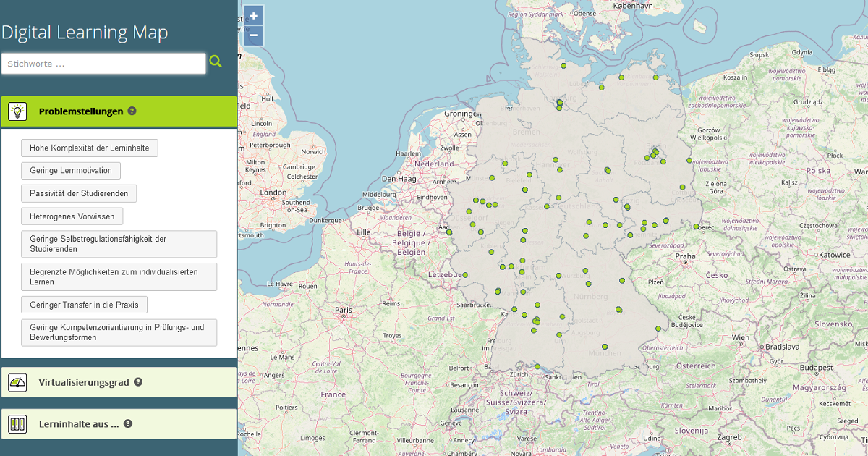This screenshot has width=868, height=456.
Task: Click the lightbulb icon beside Problemstellungen
Action: pyautogui.click(x=17, y=111)
